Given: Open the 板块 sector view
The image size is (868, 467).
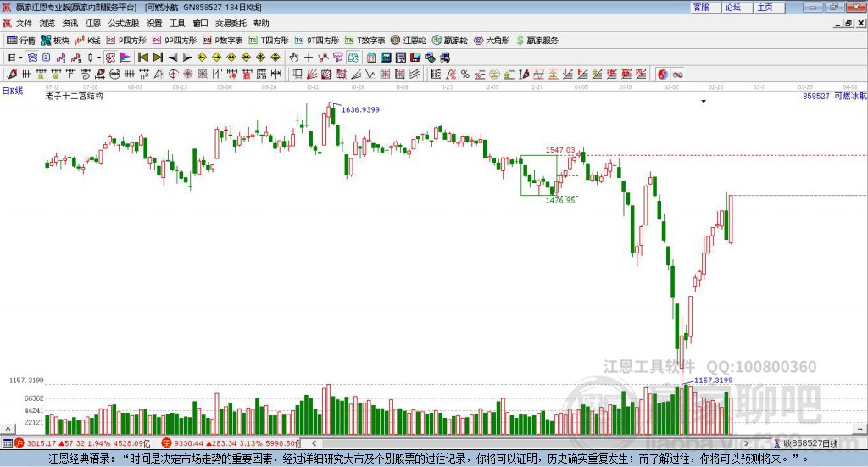Looking at the screenshot, I should pyautogui.click(x=55, y=41).
